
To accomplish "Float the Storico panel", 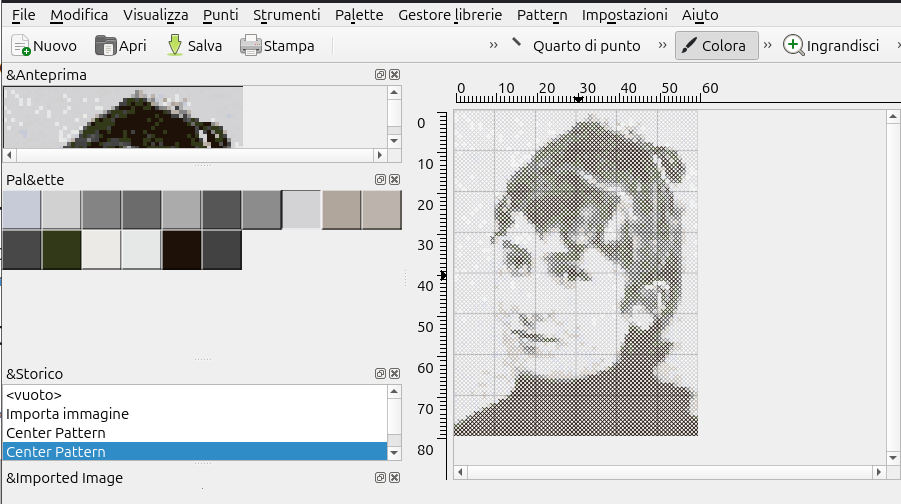I will (x=380, y=373).
